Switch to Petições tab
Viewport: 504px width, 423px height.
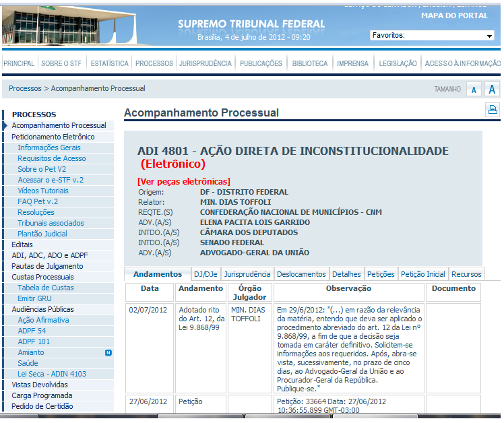coord(381,274)
